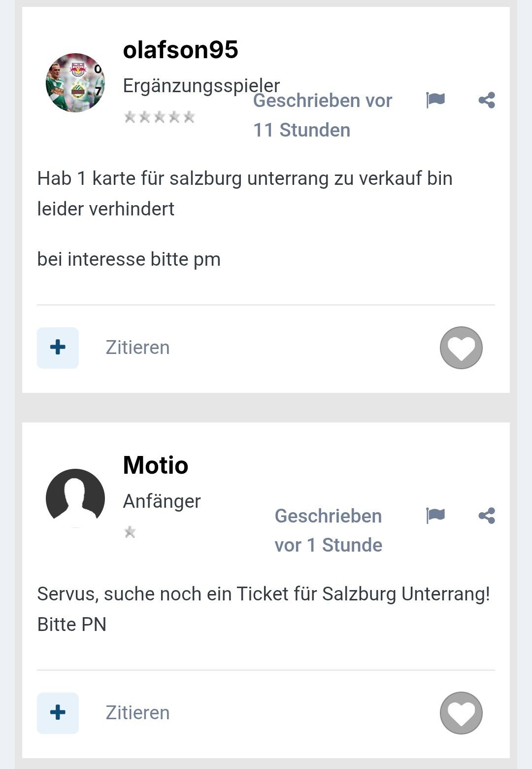Viewport: 532px width, 769px height.
Task: Toggle multi-quote plus on Motio's post
Action: (58, 713)
